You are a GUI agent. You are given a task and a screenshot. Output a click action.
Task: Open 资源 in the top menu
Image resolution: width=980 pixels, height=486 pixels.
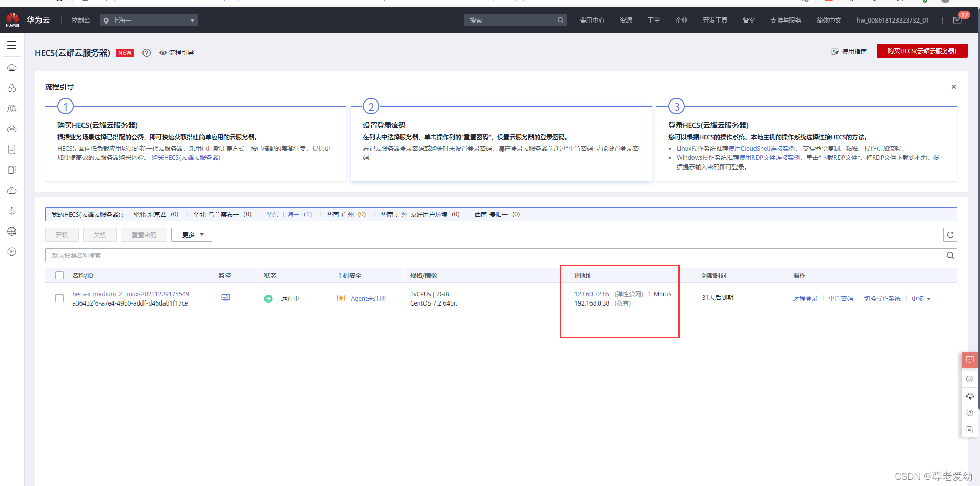pyautogui.click(x=626, y=21)
